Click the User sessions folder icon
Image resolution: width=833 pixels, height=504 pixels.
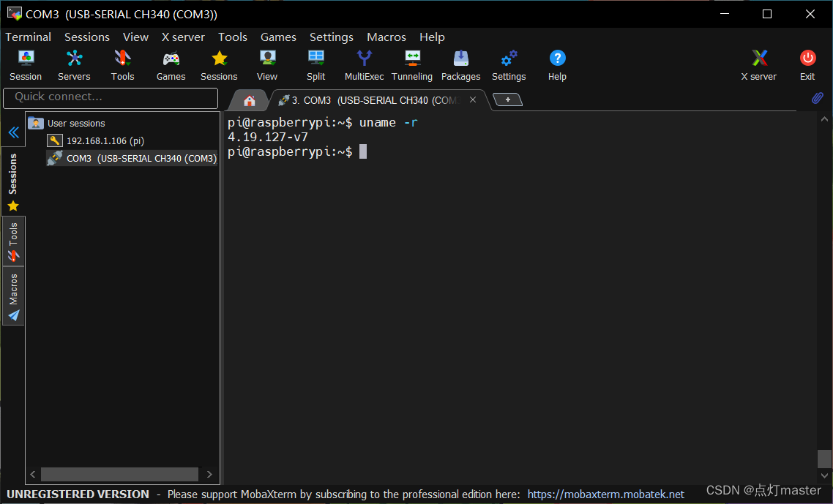click(36, 123)
